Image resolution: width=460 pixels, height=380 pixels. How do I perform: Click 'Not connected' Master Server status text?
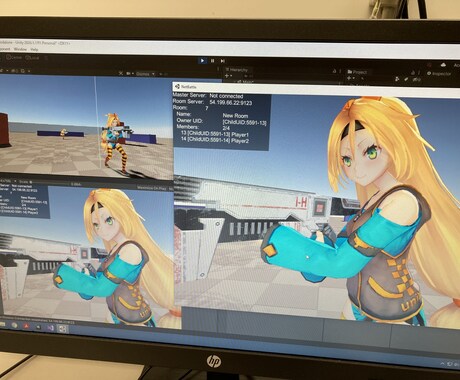click(x=226, y=96)
